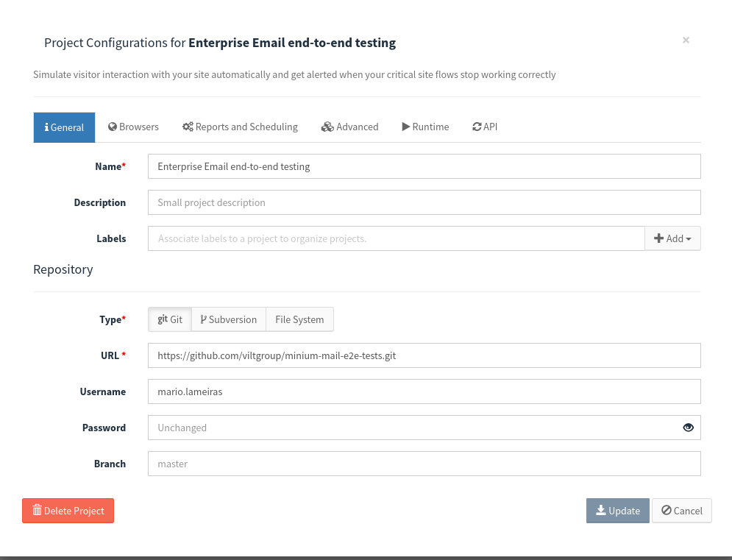Open the API tab
The width and height of the screenshot is (732, 560).
[x=485, y=127]
